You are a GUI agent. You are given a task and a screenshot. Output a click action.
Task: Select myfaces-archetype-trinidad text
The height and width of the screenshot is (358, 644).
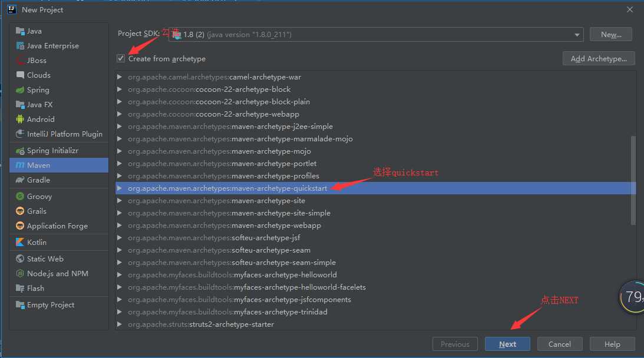[x=280, y=311]
